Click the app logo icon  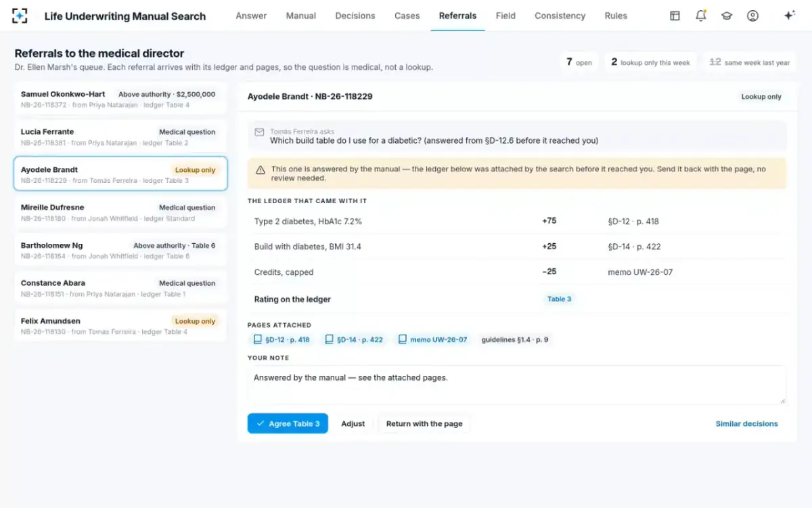pos(20,16)
